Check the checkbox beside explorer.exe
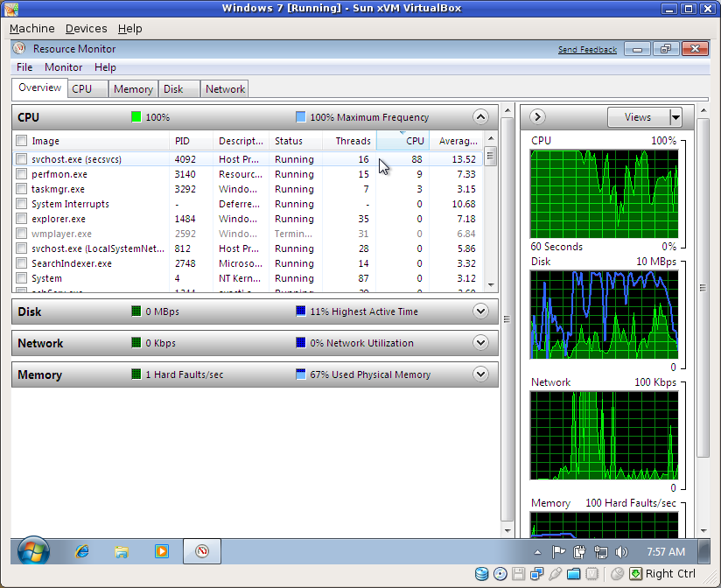The width and height of the screenshot is (721, 588). tap(22, 219)
